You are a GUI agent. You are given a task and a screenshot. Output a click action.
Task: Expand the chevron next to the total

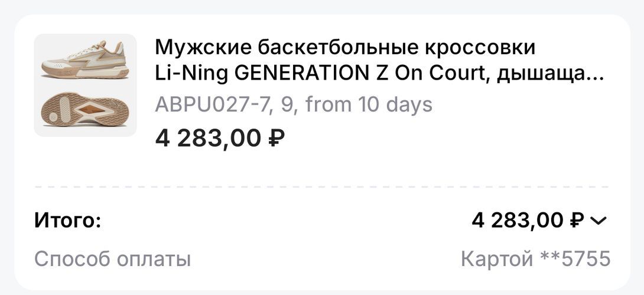pos(599,221)
